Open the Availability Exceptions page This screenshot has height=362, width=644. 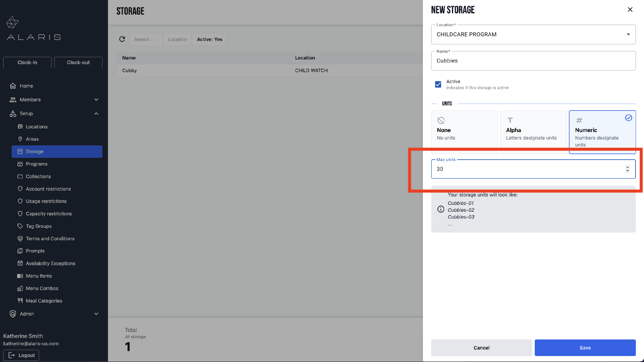click(x=50, y=263)
